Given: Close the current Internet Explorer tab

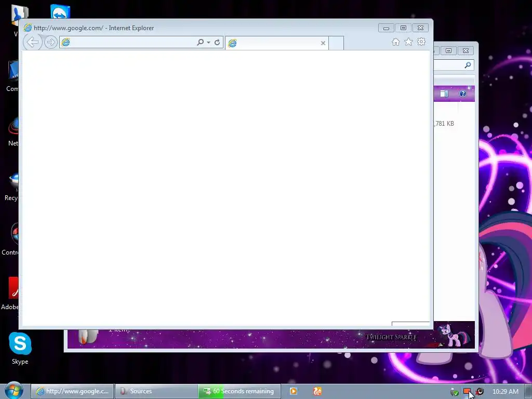Looking at the screenshot, I should click(323, 43).
